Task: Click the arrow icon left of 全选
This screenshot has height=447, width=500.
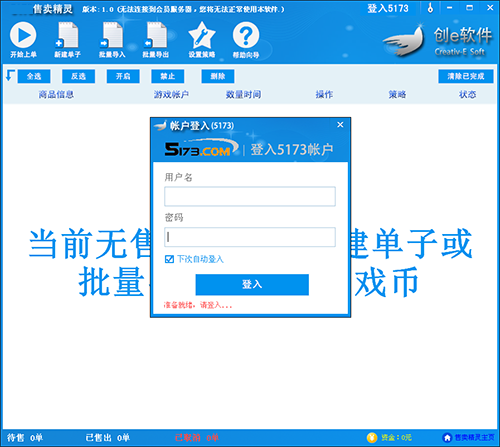Action: coord(10,76)
